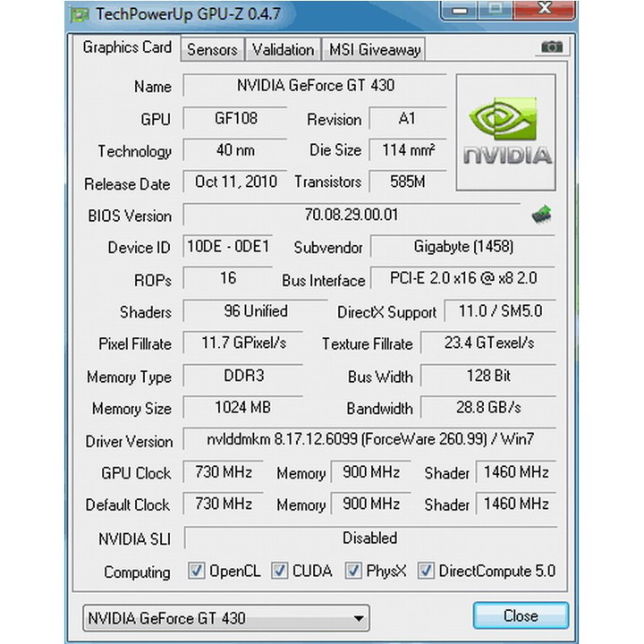644x644 pixels.
Task: Click the DirectX Support field 11.0 / SM5.0
Action: coord(500,311)
